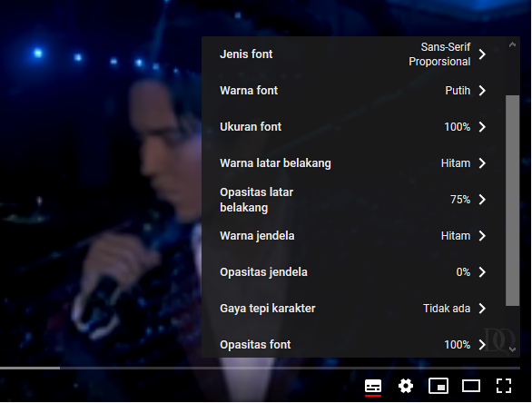Open the settings gear icon
The image size is (532, 403).
point(406,386)
